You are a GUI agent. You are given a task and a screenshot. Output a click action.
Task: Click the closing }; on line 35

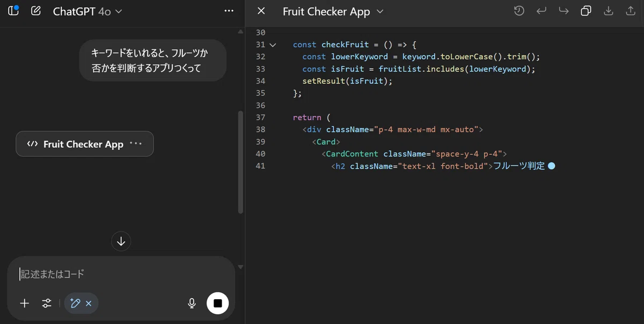[298, 93]
